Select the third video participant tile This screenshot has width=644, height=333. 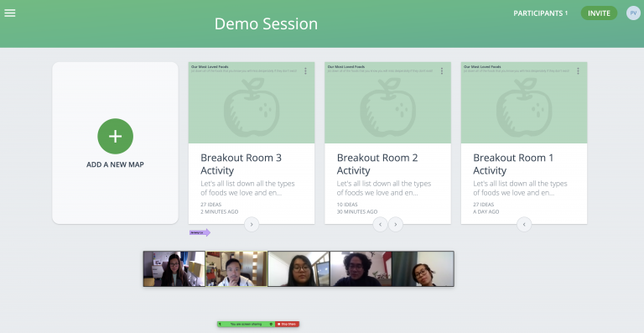pyautogui.click(x=299, y=269)
